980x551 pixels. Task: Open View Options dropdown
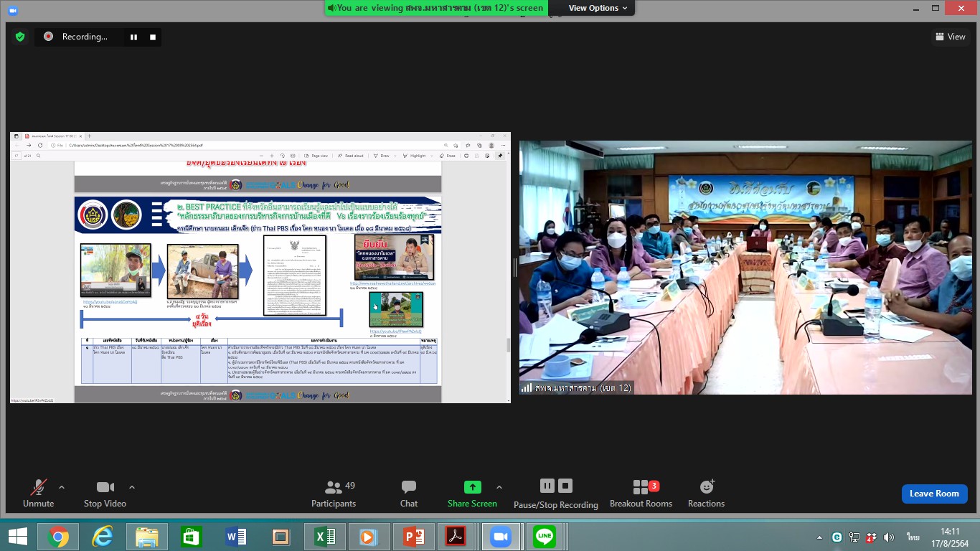[x=598, y=8]
